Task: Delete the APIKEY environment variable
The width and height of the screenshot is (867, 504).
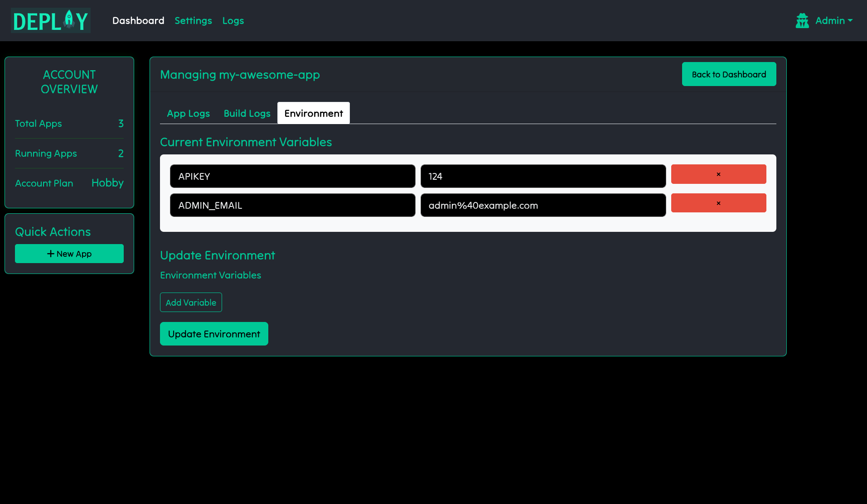Action: tap(718, 174)
